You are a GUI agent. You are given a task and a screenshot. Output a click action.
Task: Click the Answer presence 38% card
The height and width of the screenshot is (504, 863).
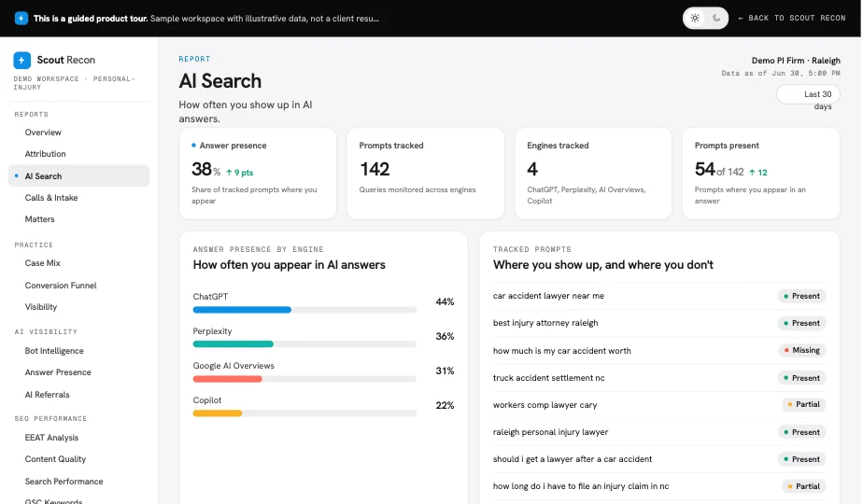(258, 174)
